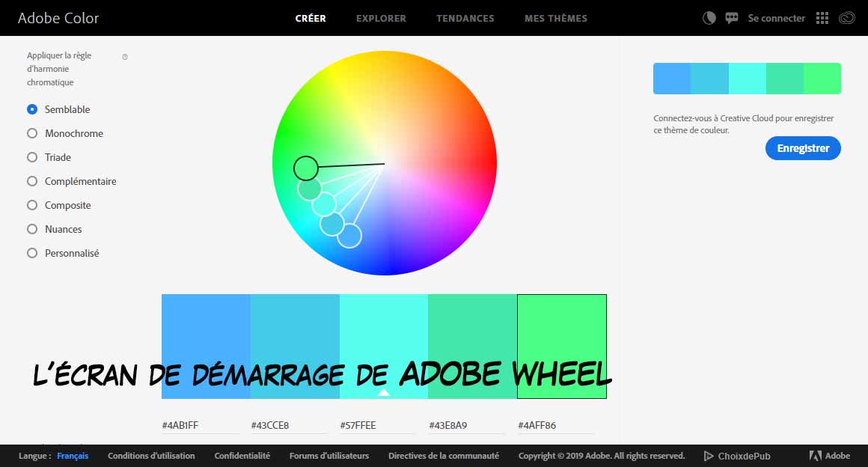This screenshot has height=467, width=868.
Task: Click the Adobe logo in footer
Action: coord(829,455)
